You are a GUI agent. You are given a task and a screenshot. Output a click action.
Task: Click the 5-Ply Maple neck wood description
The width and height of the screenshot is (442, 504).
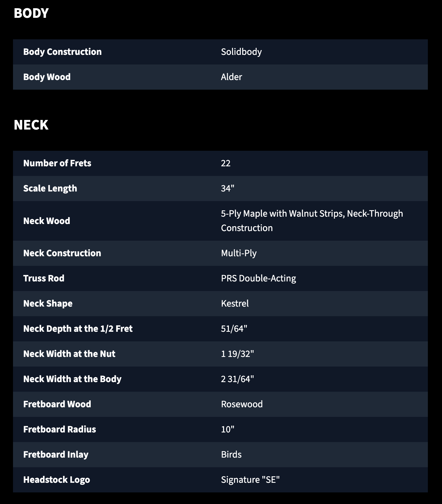click(312, 221)
